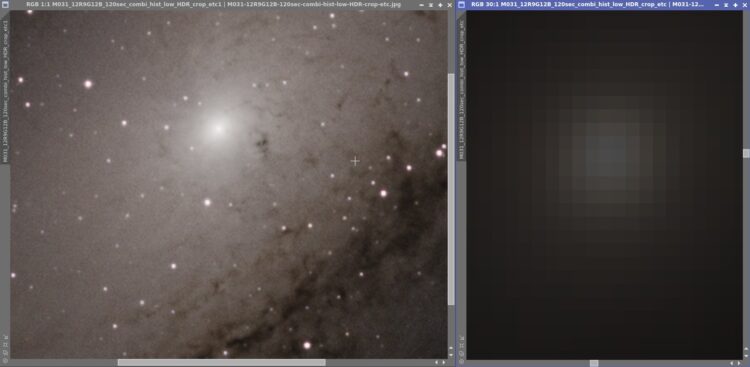Click the top icon in the left window's bottom-left column
750x367 pixels.
[x=5, y=337]
